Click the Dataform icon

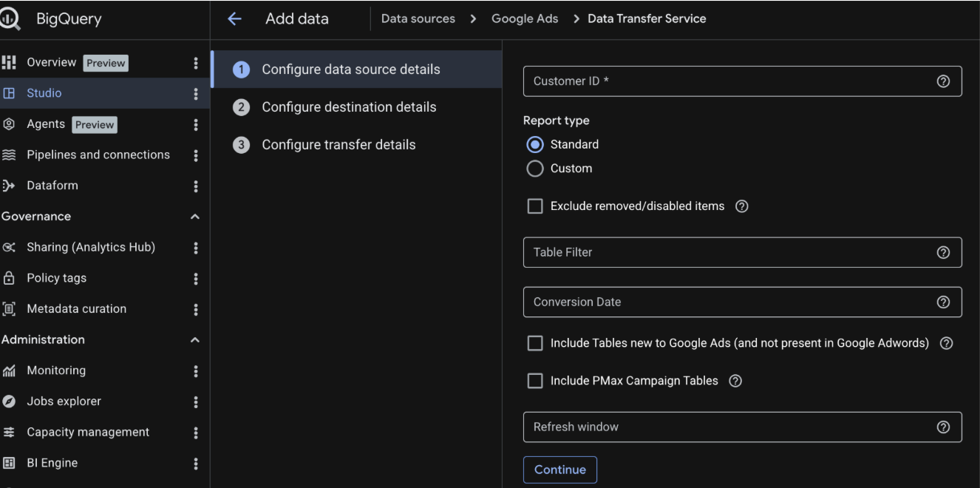(9, 186)
